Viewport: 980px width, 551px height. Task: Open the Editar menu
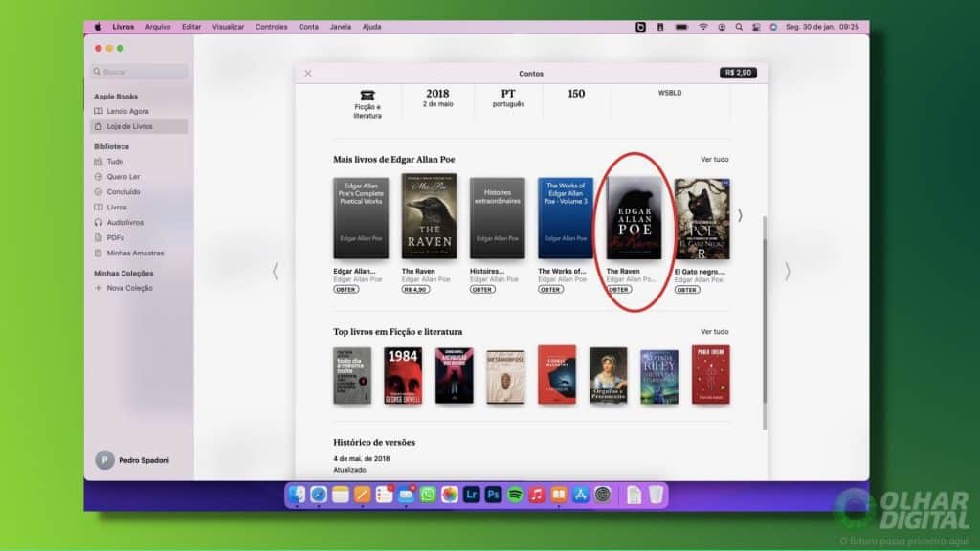191,27
